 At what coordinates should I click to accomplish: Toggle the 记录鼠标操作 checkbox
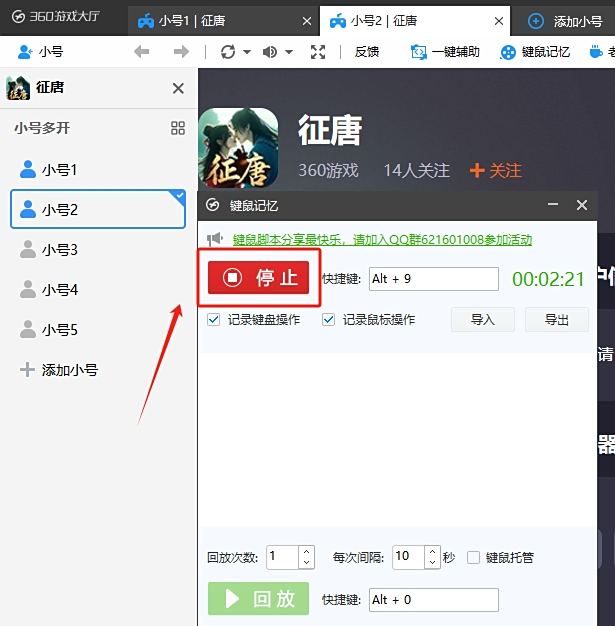point(328,320)
